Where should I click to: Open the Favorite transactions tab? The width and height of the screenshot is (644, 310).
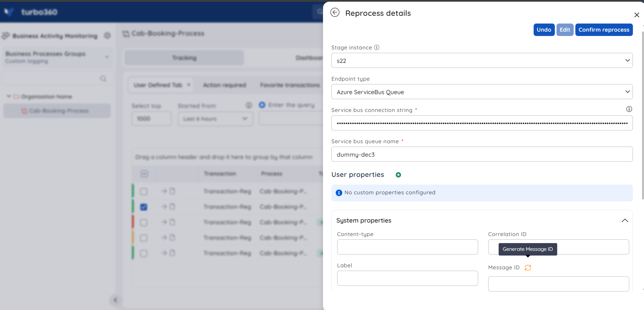pos(290,85)
